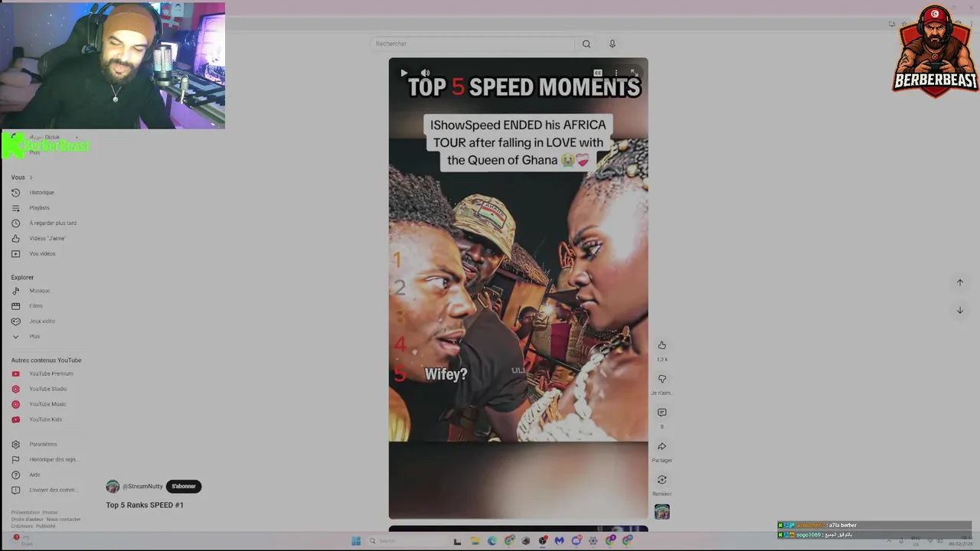Open the comments on the Short

point(662,413)
